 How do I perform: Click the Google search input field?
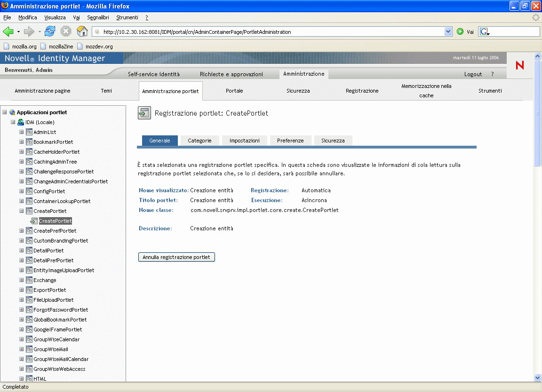514,32
